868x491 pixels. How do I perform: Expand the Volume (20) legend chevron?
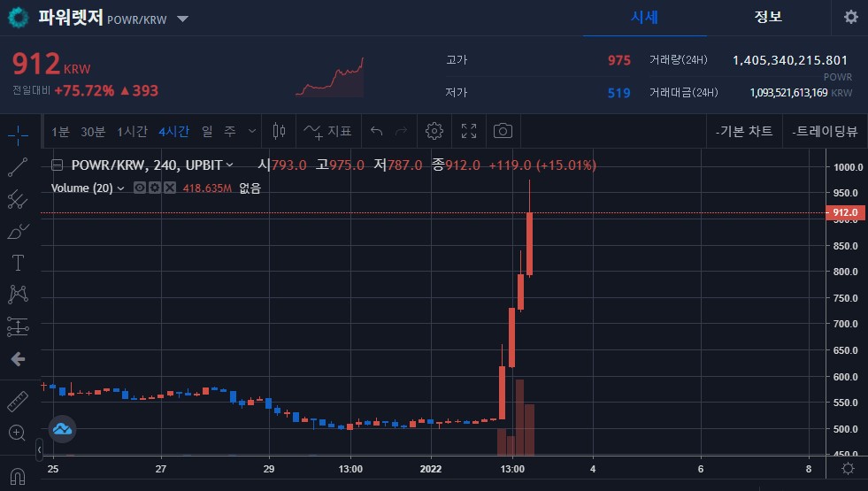pos(120,188)
